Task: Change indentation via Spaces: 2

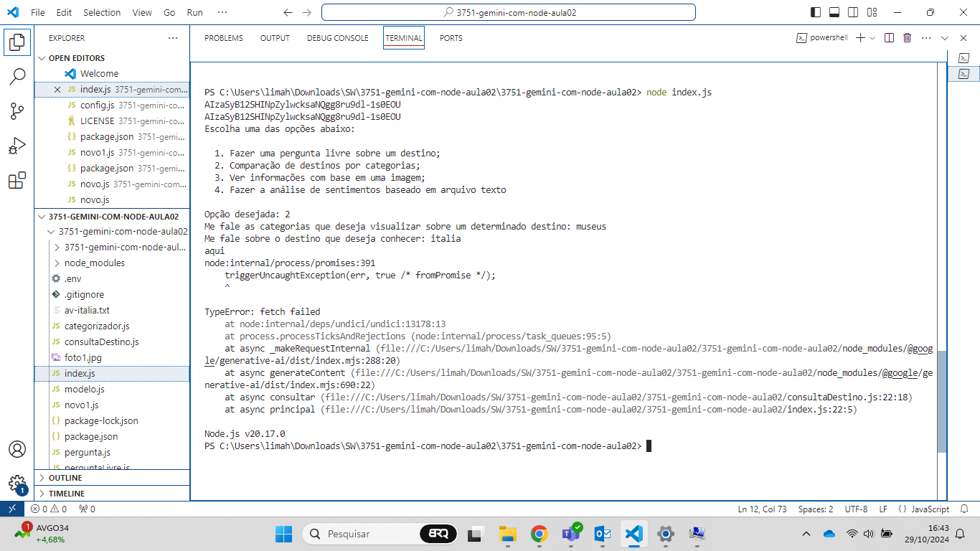Action: 816,509
